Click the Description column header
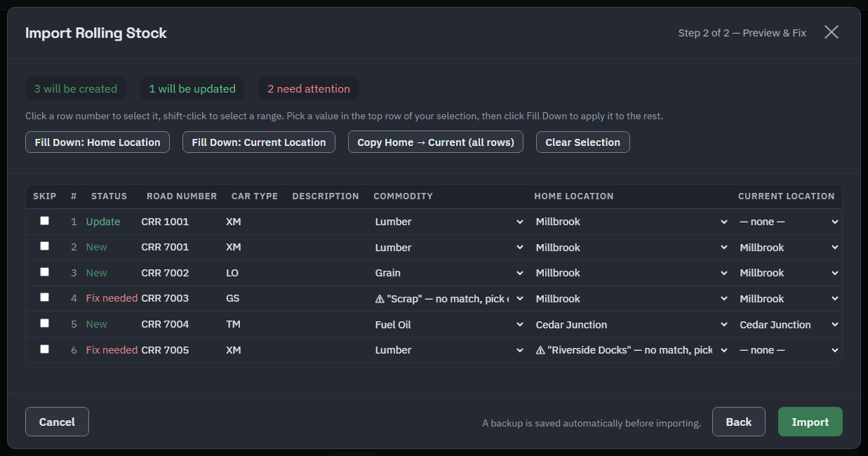Screen dimensions: 868x456 pos(326,196)
